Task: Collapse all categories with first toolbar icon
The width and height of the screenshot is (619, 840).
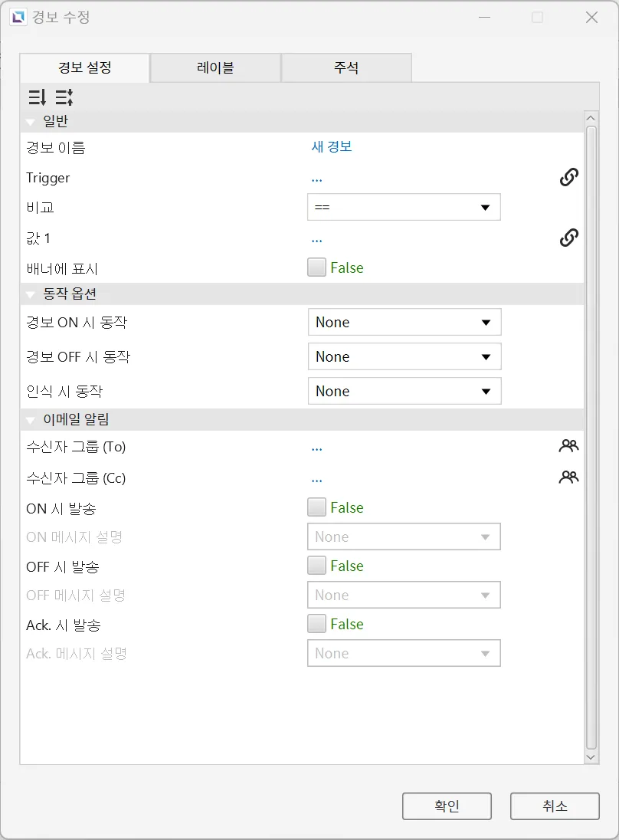Action: click(37, 97)
